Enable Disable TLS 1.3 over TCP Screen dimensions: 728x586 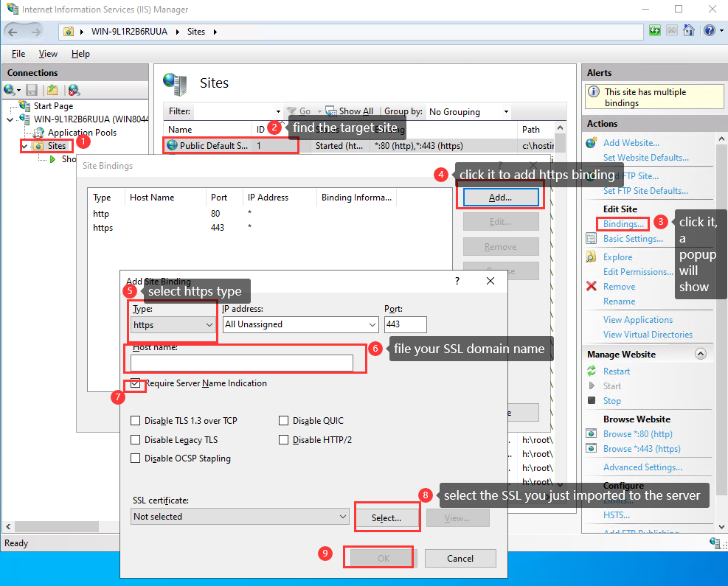click(135, 420)
